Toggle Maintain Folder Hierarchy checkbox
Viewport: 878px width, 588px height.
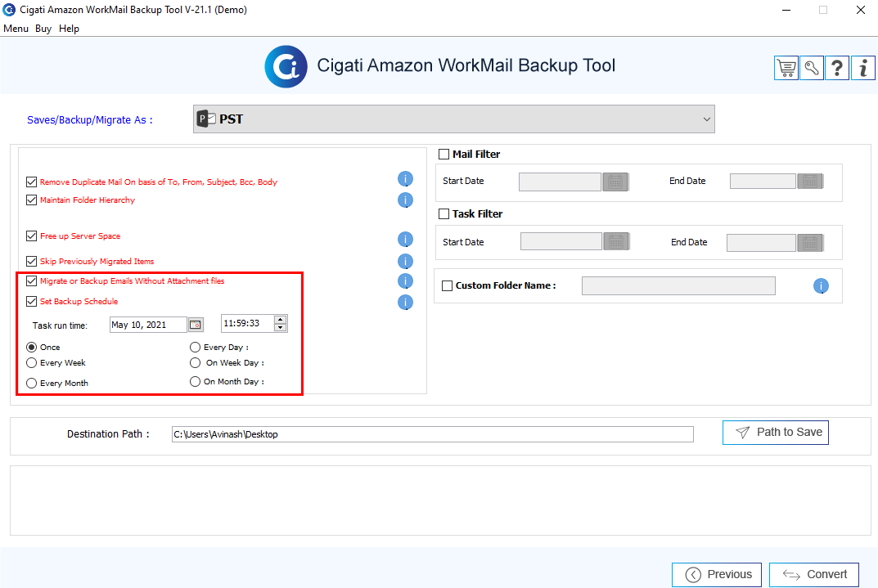coord(31,200)
